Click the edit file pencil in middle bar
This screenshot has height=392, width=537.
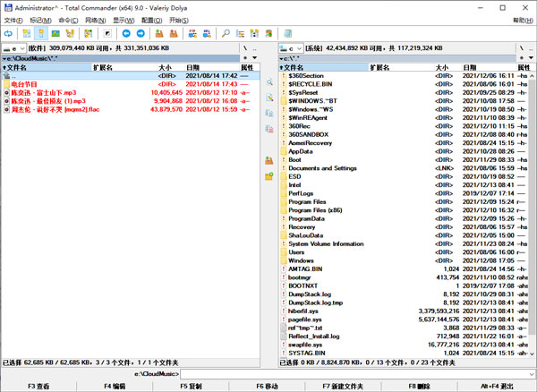[269, 98]
